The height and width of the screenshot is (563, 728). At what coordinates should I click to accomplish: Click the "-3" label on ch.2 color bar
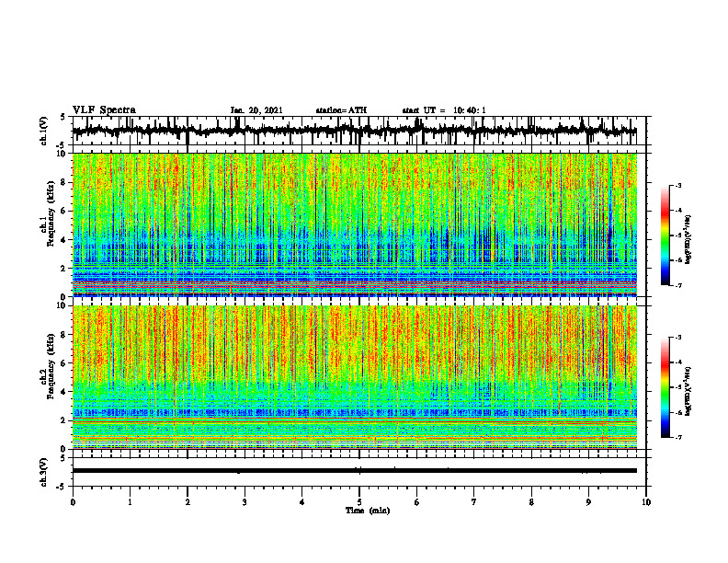point(678,337)
